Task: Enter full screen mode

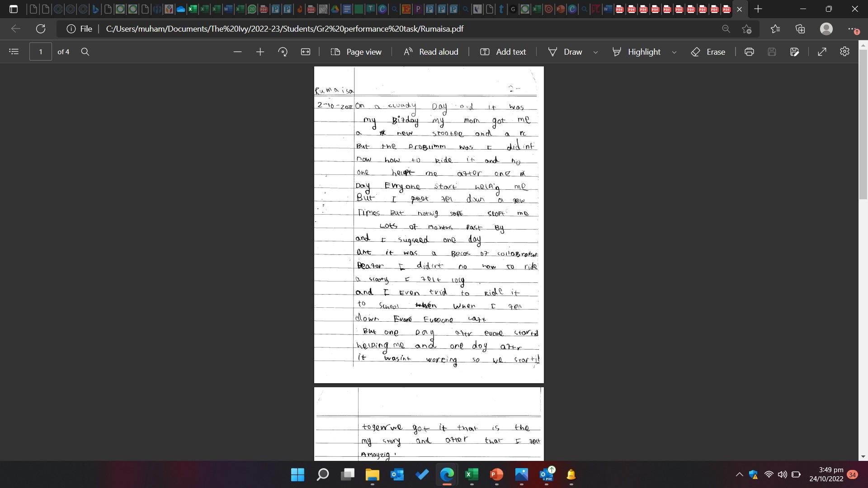Action: pos(822,52)
